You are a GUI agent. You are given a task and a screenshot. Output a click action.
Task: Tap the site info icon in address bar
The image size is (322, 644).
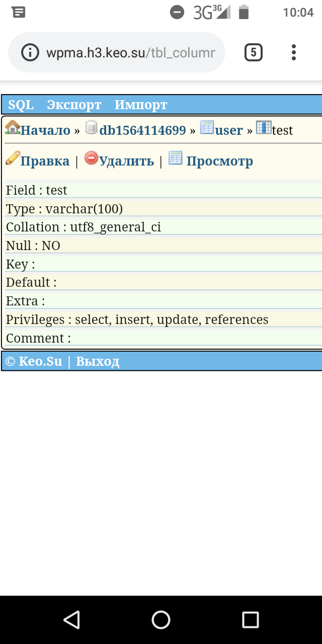coord(30,52)
